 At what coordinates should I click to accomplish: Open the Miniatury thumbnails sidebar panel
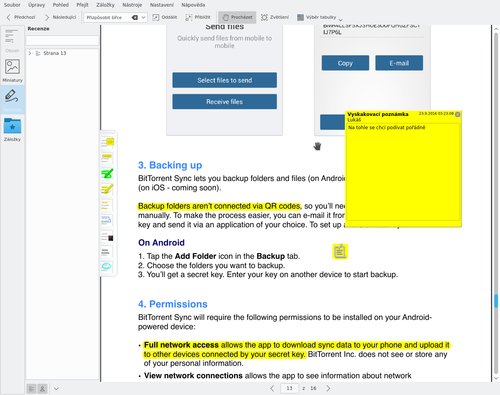[x=12, y=71]
